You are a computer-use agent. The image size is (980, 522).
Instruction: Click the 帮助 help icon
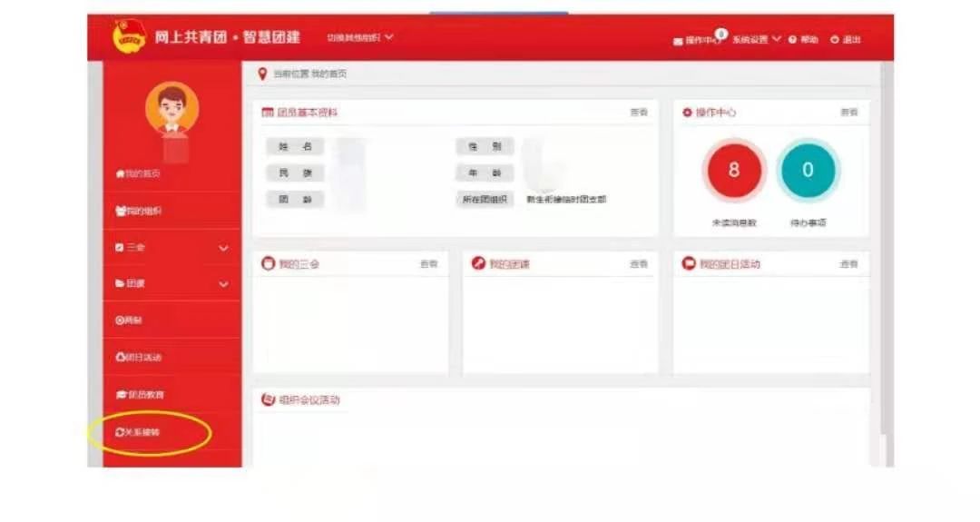tap(792, 39)
